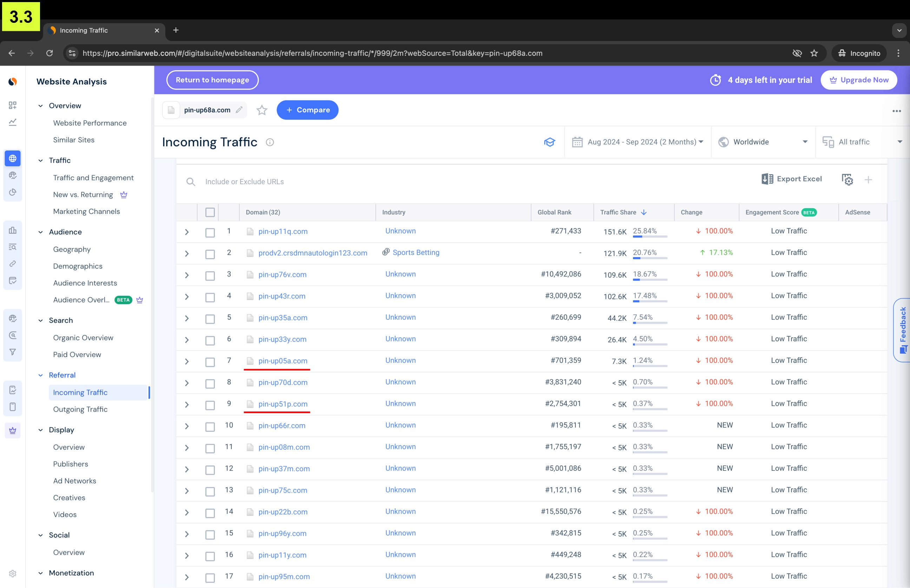Click the edit pencil beside pin-up68a.com

click(x=239, y=110)
